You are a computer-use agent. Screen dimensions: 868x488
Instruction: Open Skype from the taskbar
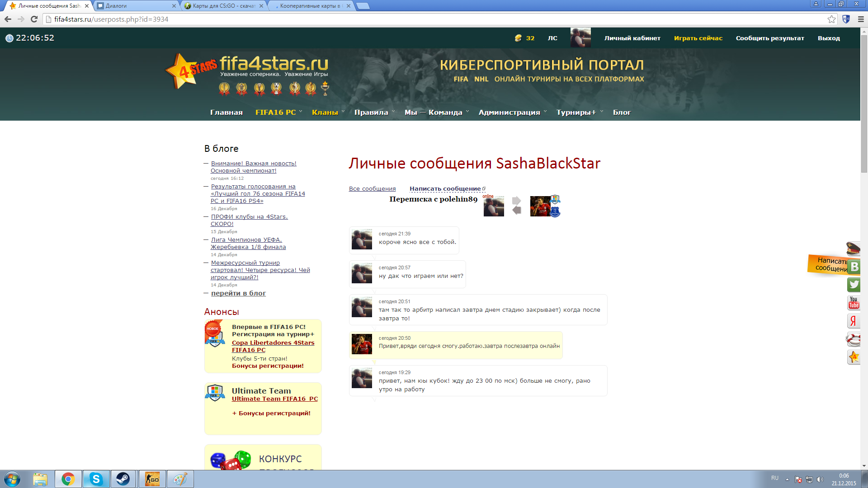(96, 479)
